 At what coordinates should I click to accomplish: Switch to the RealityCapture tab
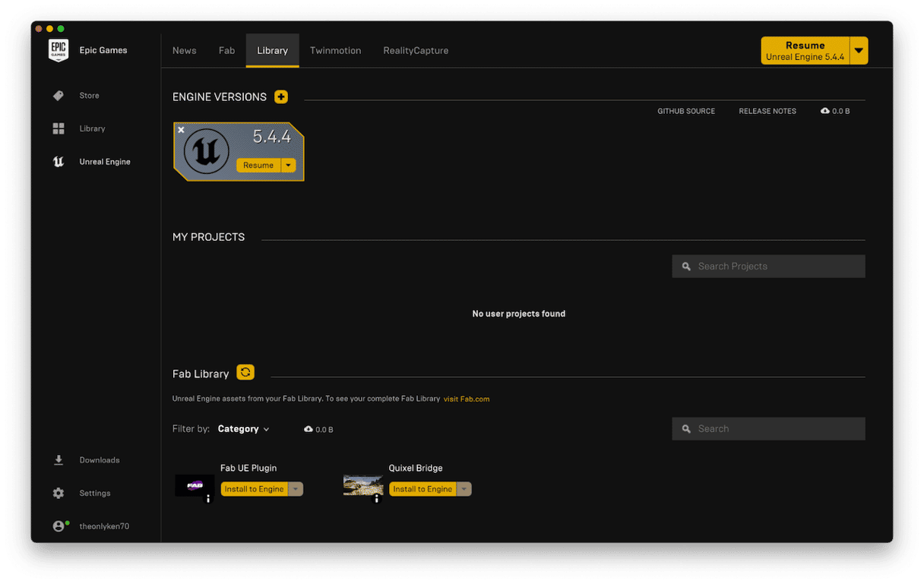[x=416, y=51]
